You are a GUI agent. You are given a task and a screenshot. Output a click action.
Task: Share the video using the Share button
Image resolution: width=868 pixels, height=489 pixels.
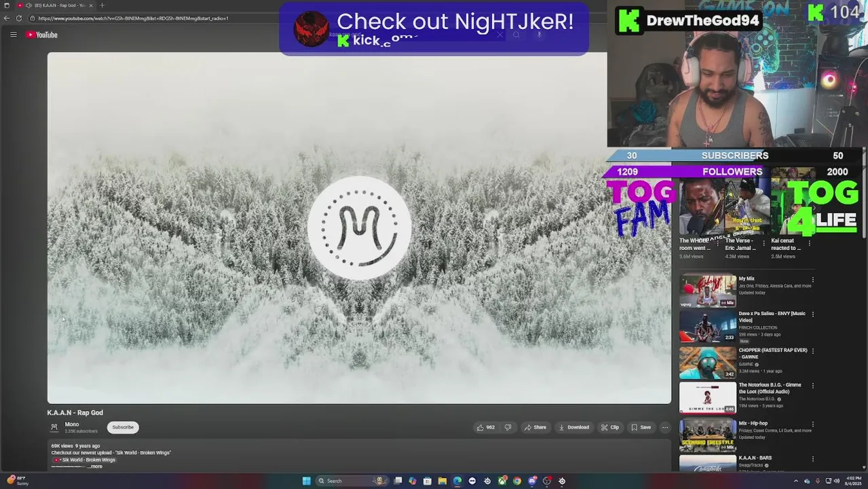point(535,427)
